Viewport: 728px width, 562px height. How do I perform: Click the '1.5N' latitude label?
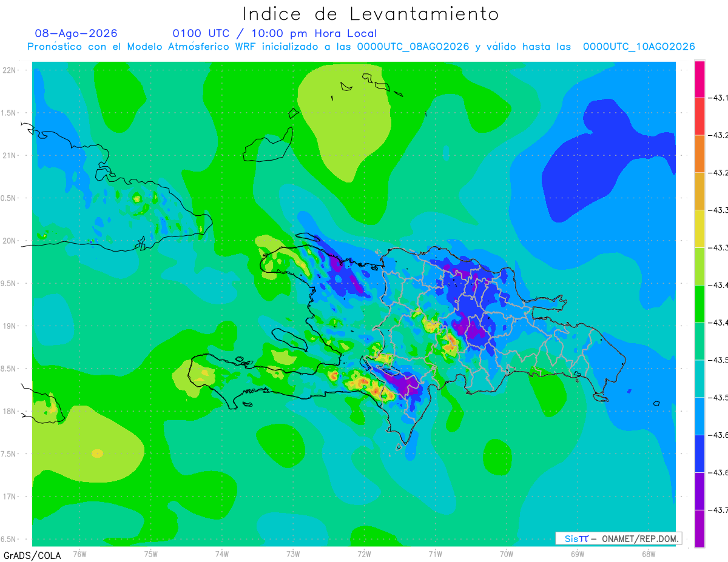click(8, 113)
